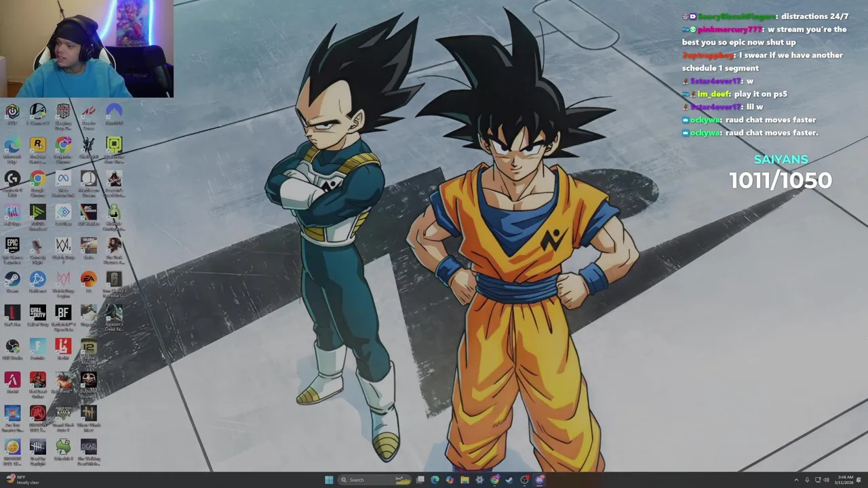This screenshot has height=488, width=868.
Task: Open the ARC Raiders desktop shortcut
Action: pos(89,216)
